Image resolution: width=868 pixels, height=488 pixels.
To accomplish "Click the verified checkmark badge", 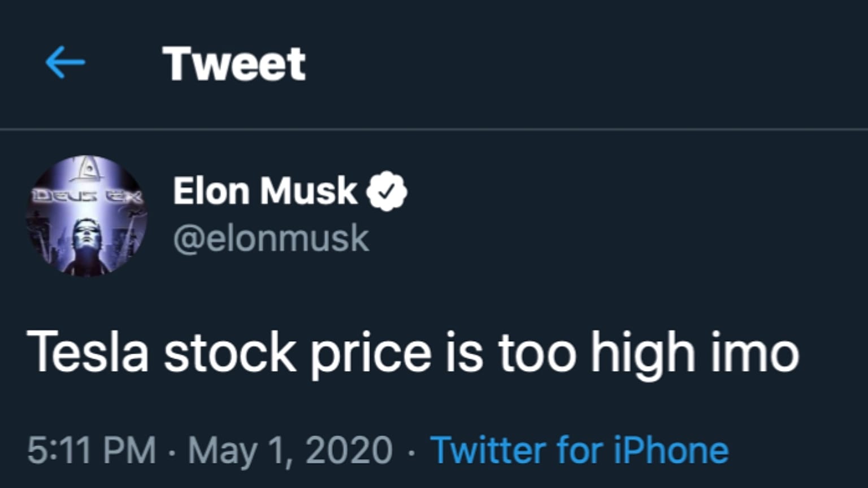I will (387, 191).
